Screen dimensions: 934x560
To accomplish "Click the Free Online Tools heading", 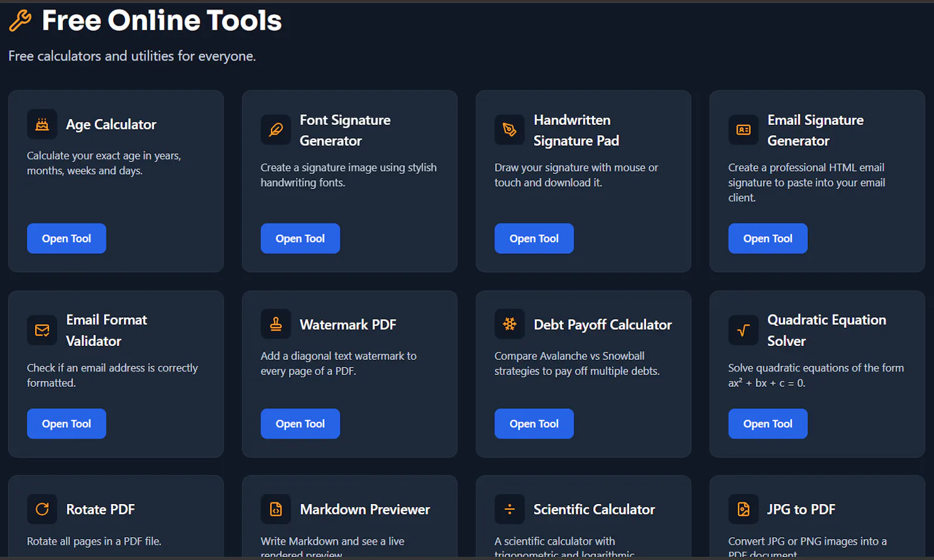I will [x=162, y=20].
